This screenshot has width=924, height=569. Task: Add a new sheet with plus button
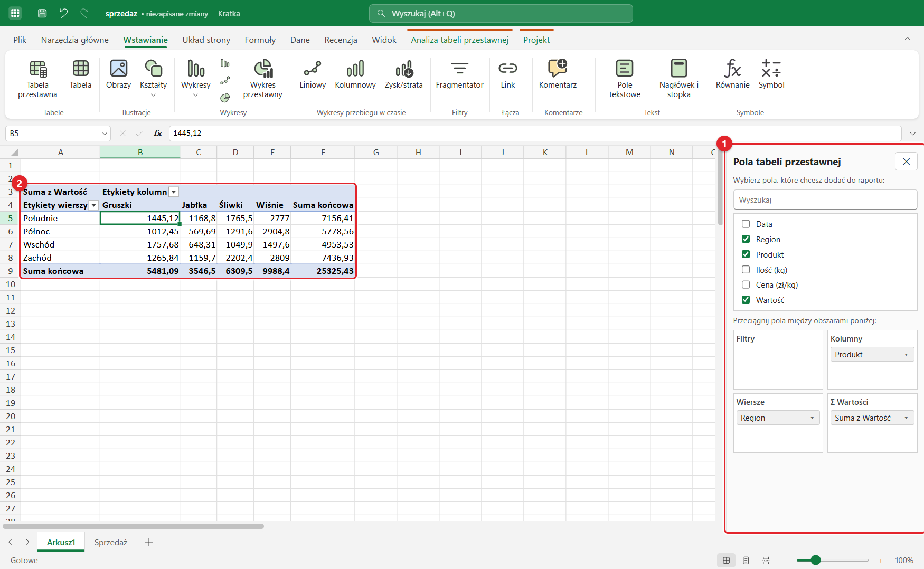[149, 542]
